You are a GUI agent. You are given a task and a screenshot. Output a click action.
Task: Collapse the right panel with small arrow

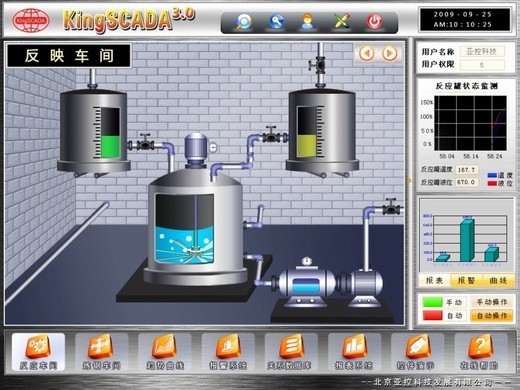[x=410, y=181]
